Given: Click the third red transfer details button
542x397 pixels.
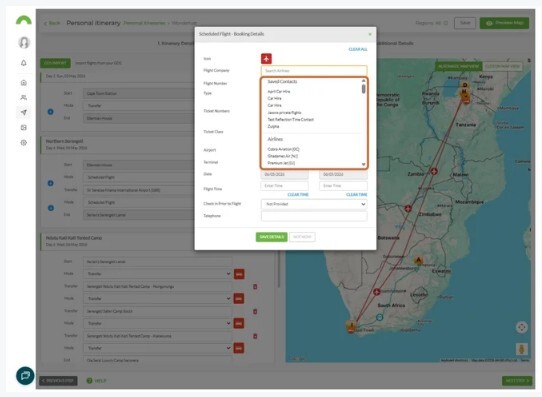Looking at the screenshot, I should [x=239, y=323].
